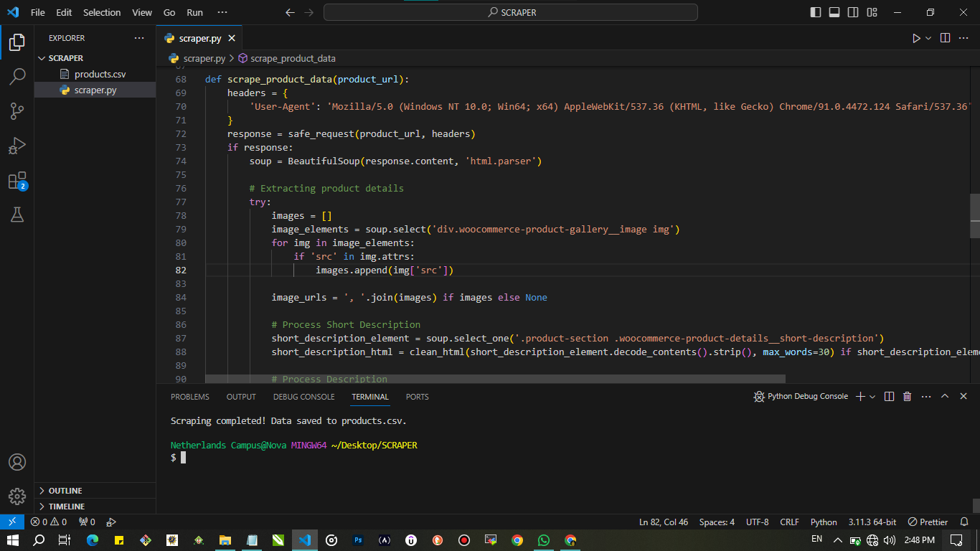This screenshot has height=551, width=980.
Task: Split the terminal
Action: click(889, 396)
